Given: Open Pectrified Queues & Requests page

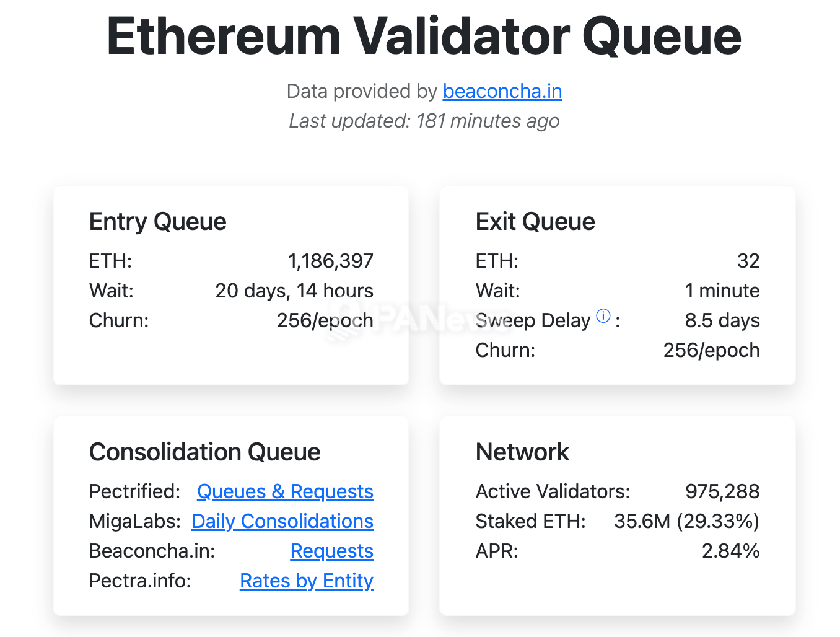Looking at the screenshot, I should point(285,491).
